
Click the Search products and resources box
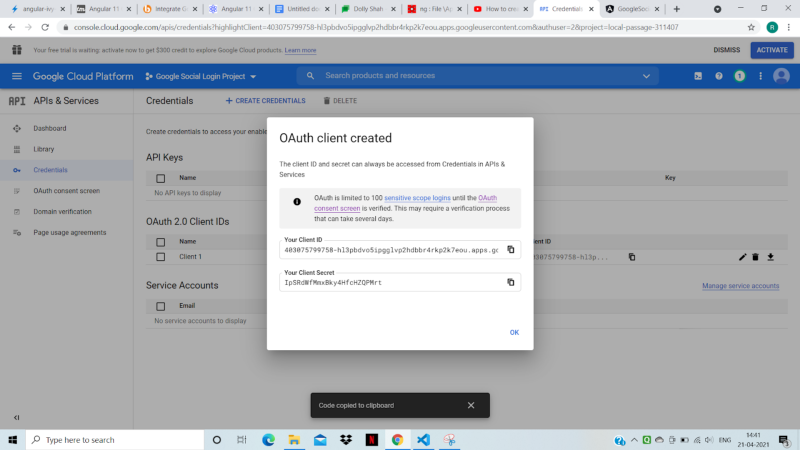tap(477, 76)
